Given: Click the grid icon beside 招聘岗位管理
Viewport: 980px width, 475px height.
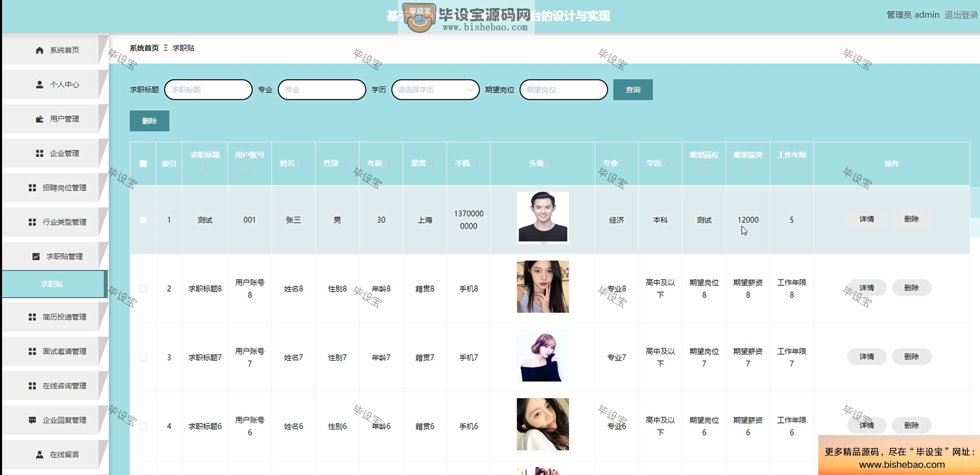Looking at the screenshot, I should coord(32,188).
